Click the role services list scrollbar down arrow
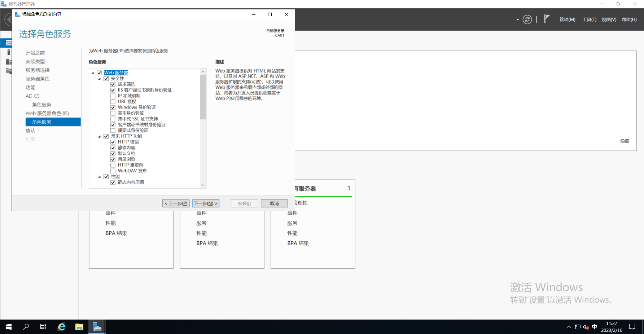644x334 pixels. point(203,185)
